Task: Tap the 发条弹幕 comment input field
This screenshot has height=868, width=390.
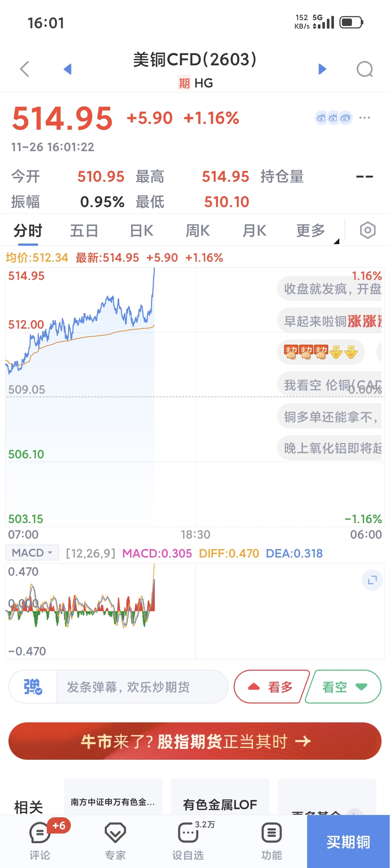Action: pyautogui.click(x=141, y=686)
